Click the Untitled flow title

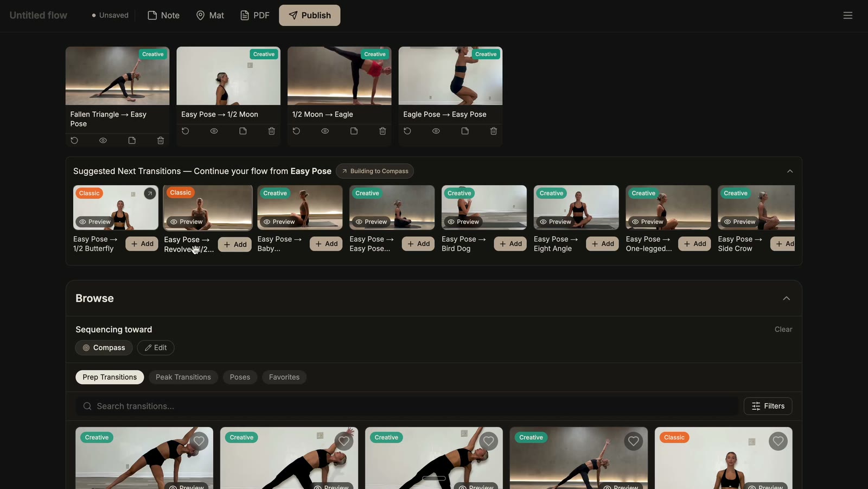coord(39,15)
